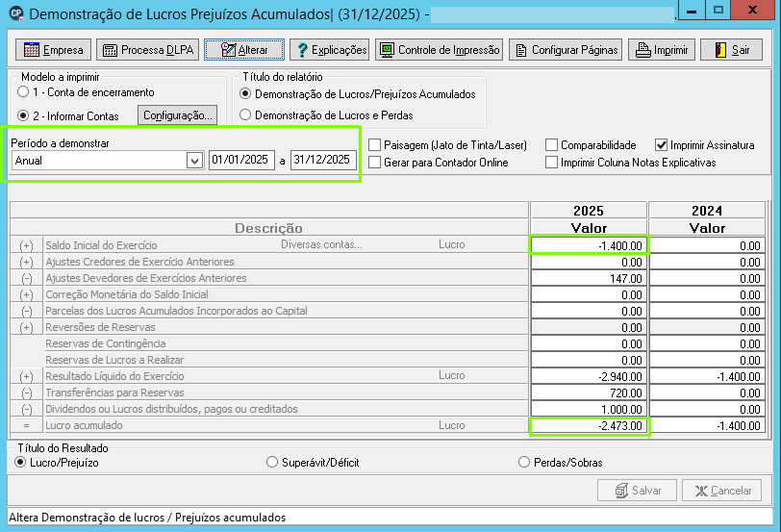This screenshot has width=781, height=532.
Task: Click the Alterar edit icon
Action: pos(228,50)
